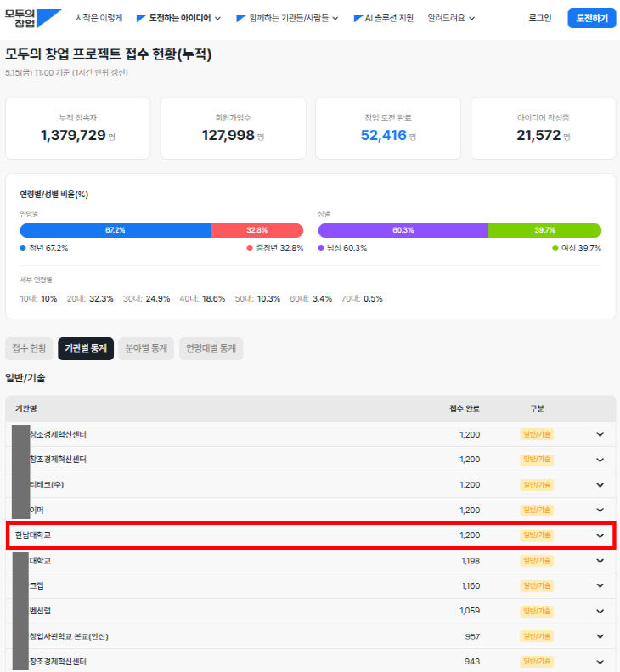Viewport: 620px width, 672px height.
Task: Click the 누적 접속자 1,379,729 card
Action: (x=77, y=128)
